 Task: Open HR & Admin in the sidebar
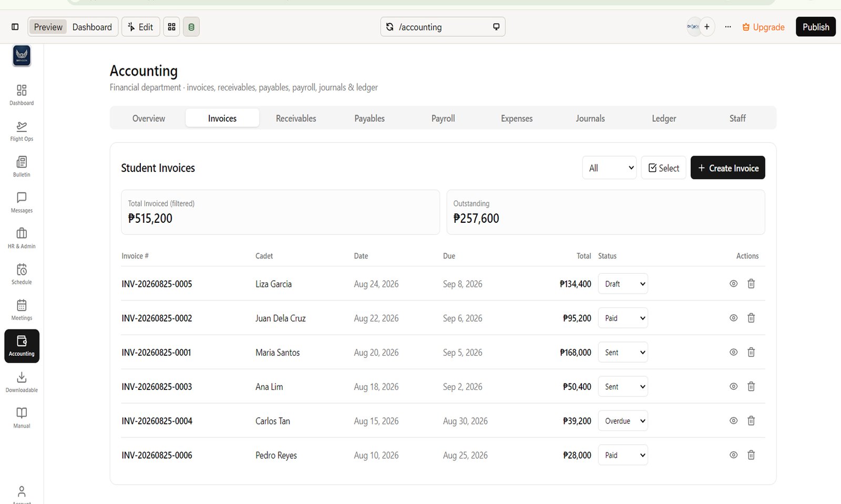[22, 238]
